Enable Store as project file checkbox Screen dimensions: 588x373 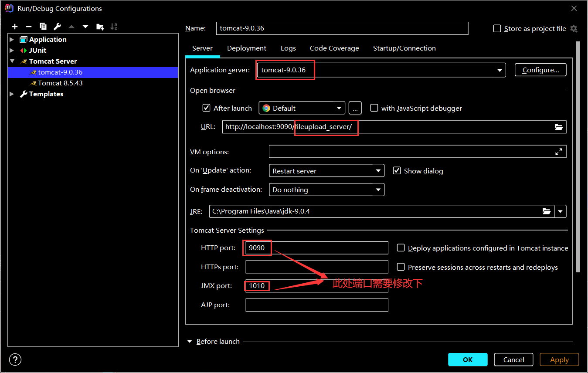[497, 29]
